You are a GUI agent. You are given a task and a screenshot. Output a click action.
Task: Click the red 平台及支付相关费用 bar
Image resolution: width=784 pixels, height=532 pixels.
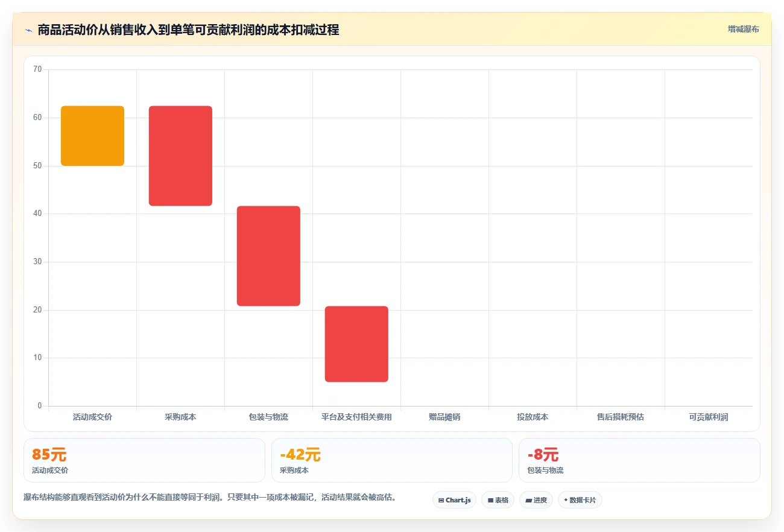(x=356, y=344)
